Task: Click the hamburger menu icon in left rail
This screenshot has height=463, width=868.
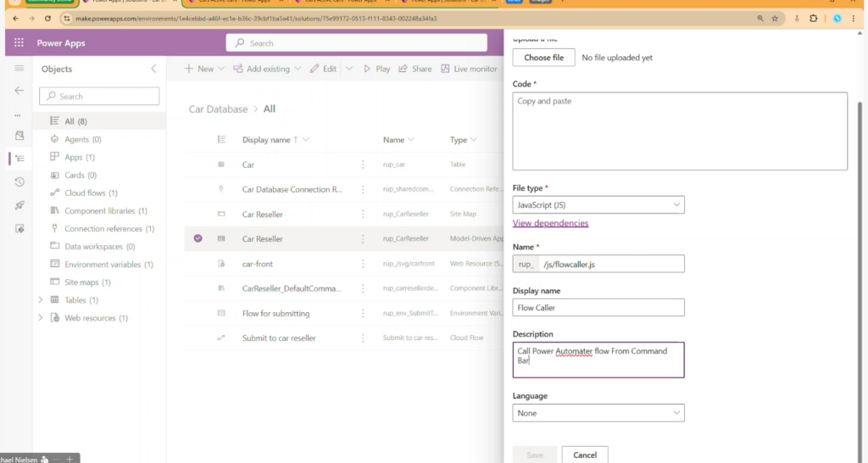Action: point(19,68)
